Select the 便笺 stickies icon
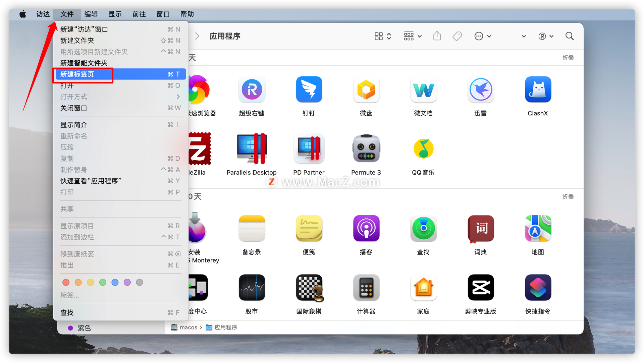 pyautogui.click(x=309, y=228)
